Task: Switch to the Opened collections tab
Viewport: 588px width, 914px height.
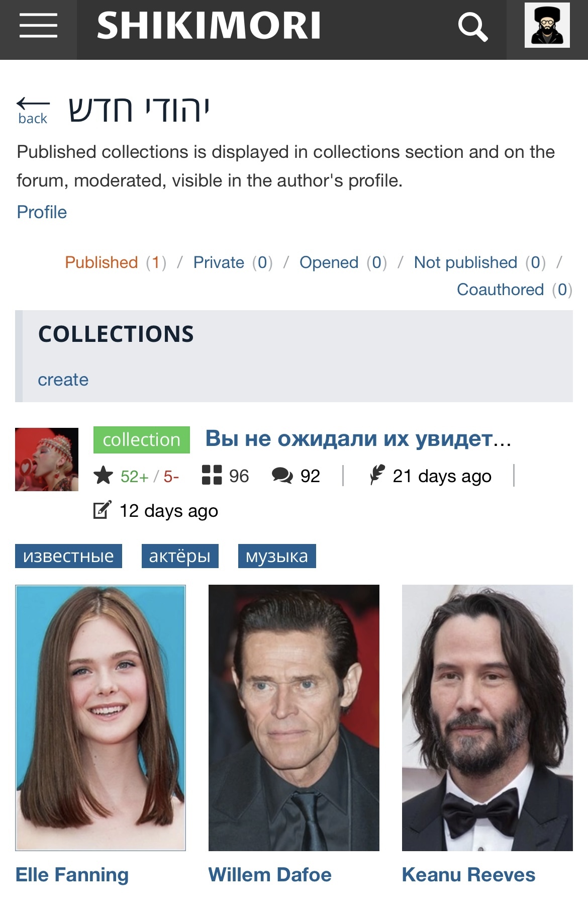Action: pos(329,262)
